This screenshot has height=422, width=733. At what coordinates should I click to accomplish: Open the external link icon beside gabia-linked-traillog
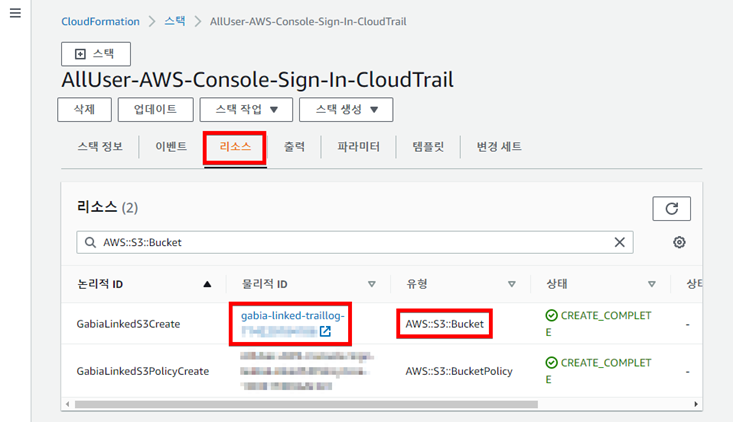point(325,331)
